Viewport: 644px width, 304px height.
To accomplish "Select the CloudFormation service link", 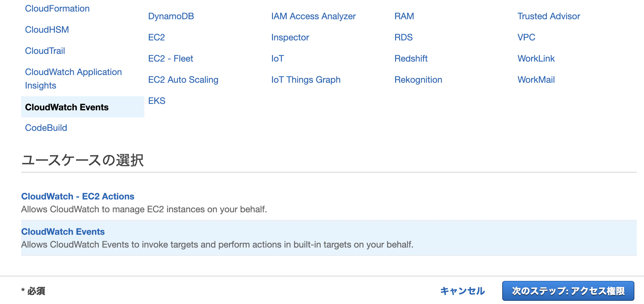I will (x=57, y=8).
